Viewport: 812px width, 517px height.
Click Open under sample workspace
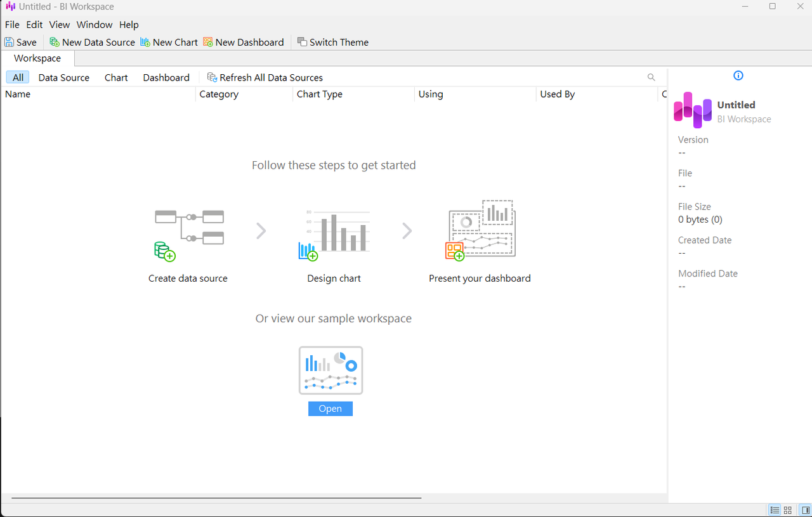331,409
